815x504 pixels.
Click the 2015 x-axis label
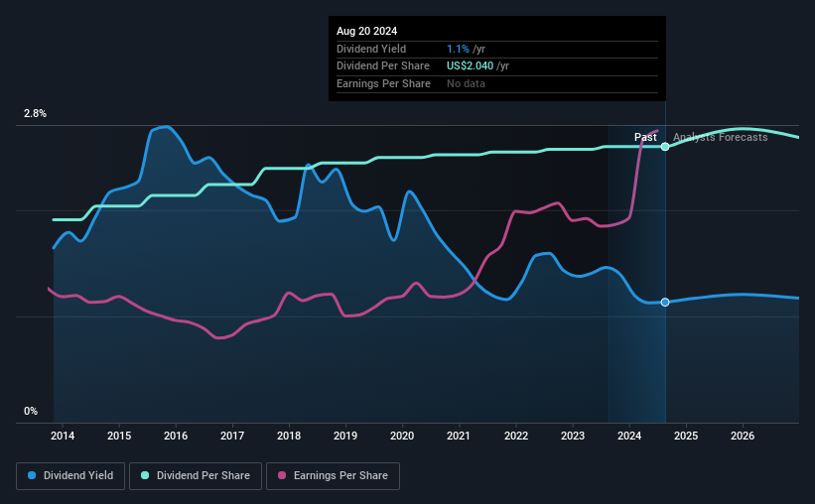[119, 436]
